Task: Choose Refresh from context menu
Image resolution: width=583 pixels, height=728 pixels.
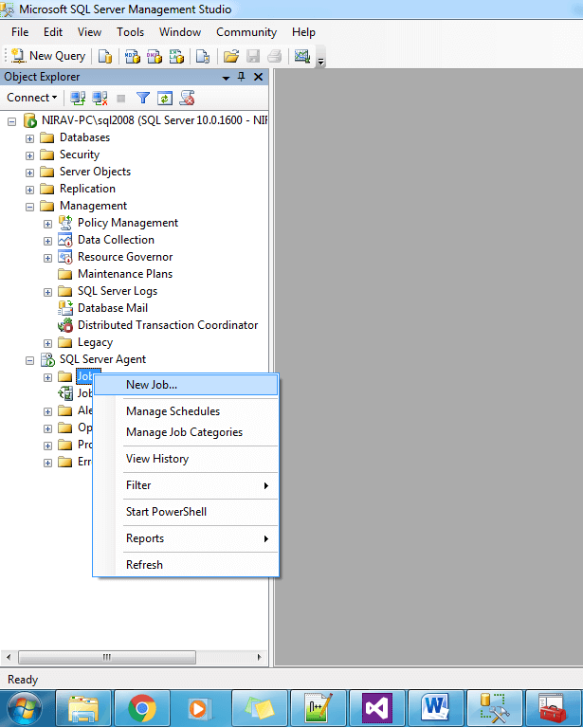Action: pos(186,565)
